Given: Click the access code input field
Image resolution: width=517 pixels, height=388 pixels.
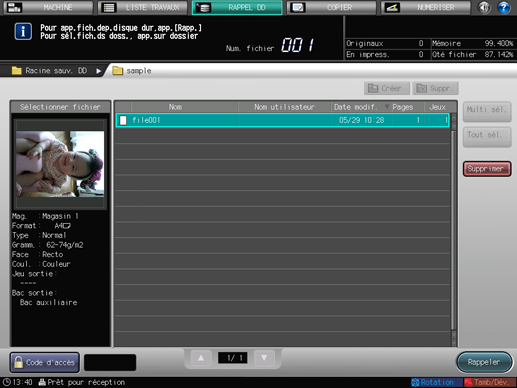Looking at the screenshot, I should pyautogui.click(x=110, y=362).
